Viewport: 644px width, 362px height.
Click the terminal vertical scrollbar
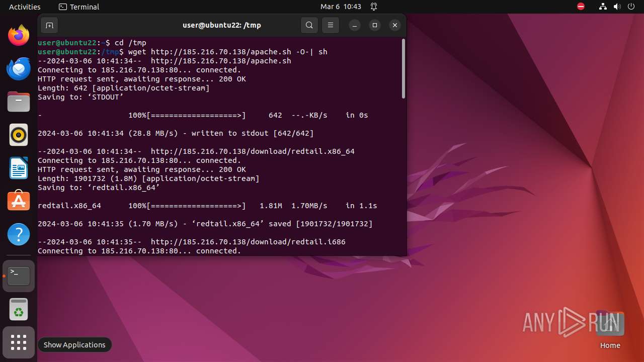(403, 69)
